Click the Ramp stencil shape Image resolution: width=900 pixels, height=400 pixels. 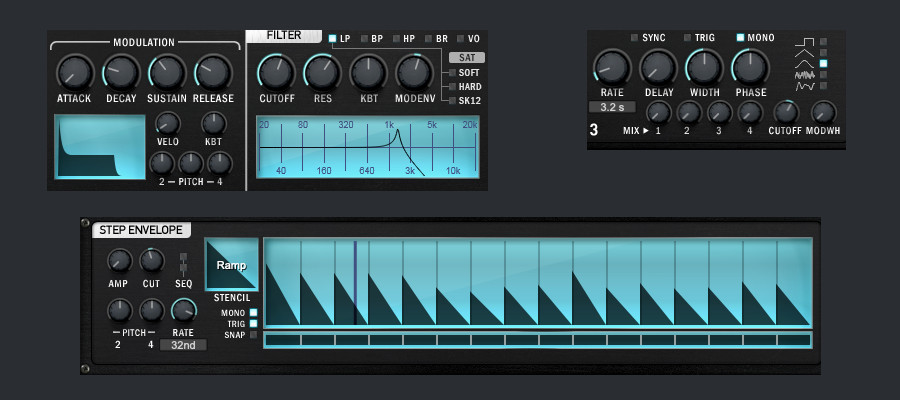point(231,265)
